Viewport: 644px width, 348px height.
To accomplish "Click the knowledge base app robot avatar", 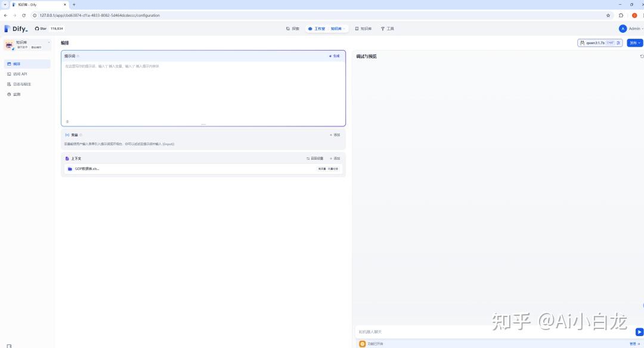I will [x=9, y=45].
